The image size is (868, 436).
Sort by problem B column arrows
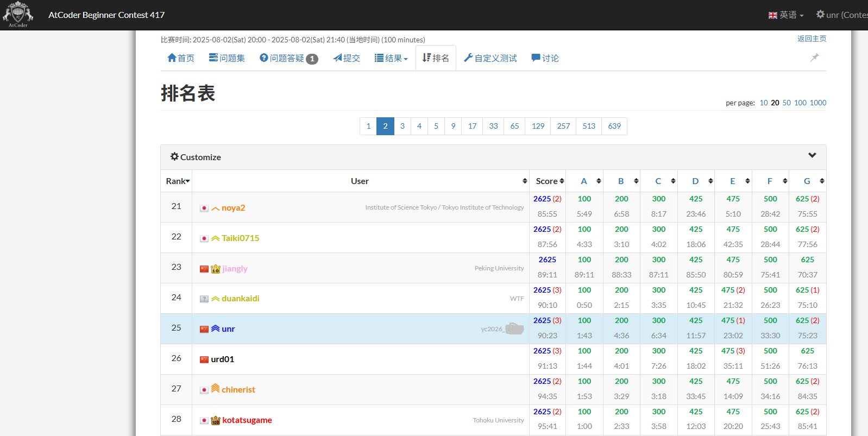pos(636,181)
